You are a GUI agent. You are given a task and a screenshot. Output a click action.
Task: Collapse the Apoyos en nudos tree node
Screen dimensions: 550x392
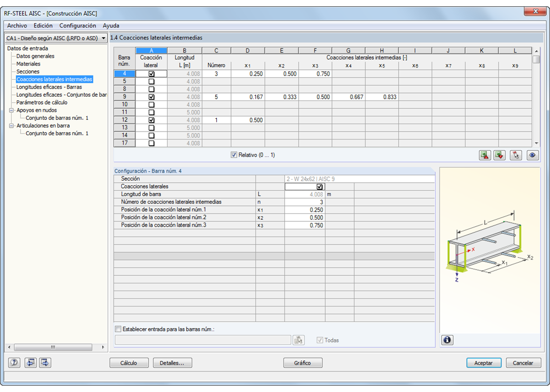pos(11,110)
